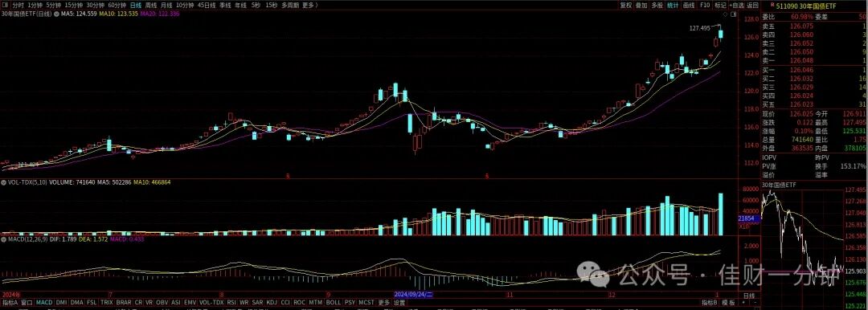Click the 返回 back button
Screen dimensions: 868x310
click(x=752, y=5)
